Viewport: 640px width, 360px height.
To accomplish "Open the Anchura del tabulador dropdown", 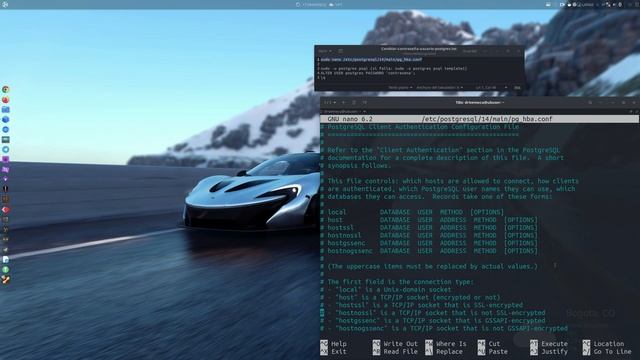I will (x=440, y=87).
